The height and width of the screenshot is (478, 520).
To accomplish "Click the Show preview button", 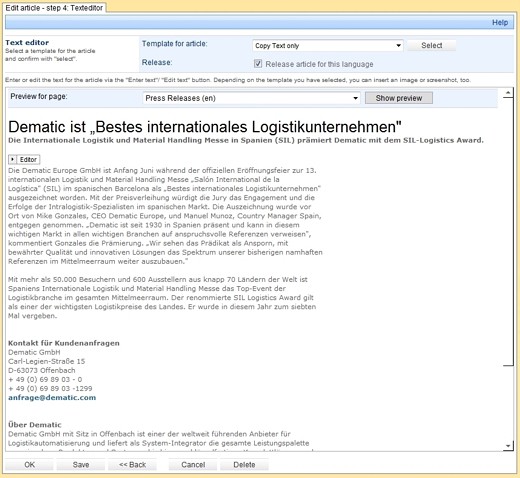I will tap(399, 98).
